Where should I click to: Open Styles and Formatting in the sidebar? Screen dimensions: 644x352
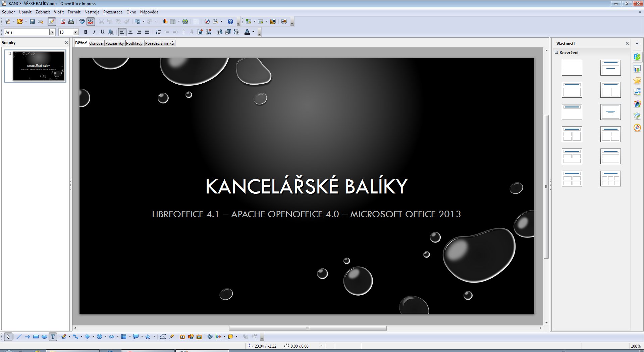(637, 104)
